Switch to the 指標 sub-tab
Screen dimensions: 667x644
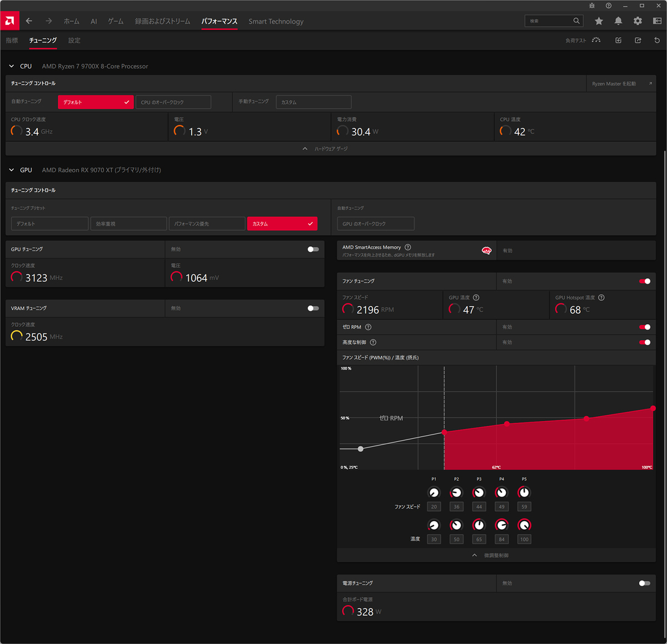(12, 40)
